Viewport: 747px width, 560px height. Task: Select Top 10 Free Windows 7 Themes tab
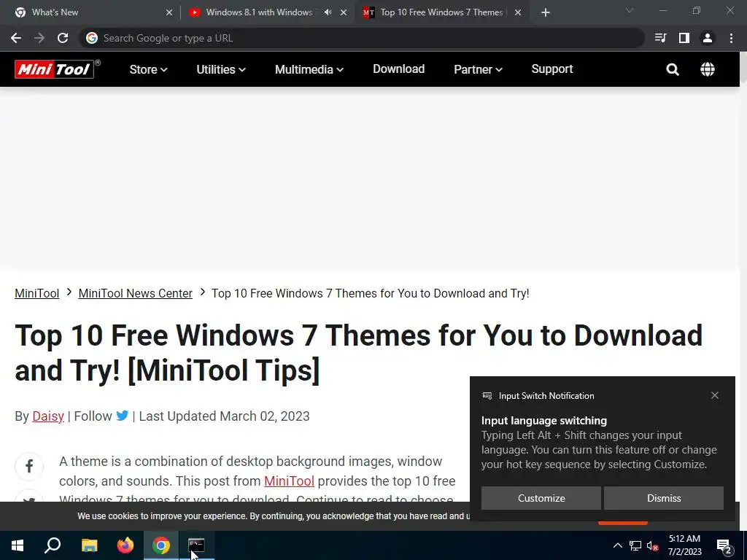click(441, 12)
